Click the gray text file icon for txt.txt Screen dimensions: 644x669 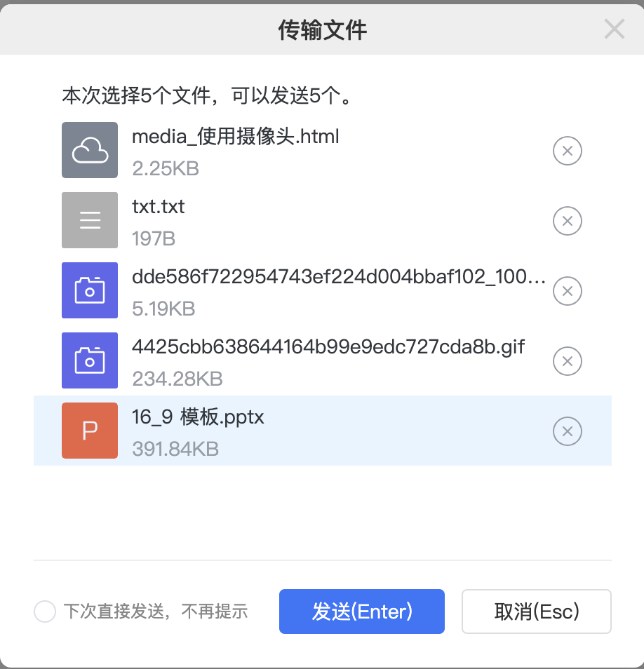(90, 220)
